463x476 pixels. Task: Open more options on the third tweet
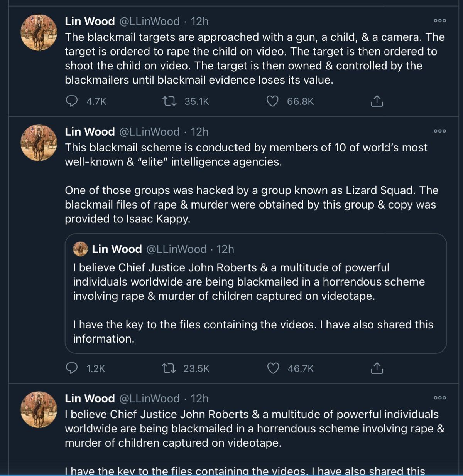click(439, 398)
